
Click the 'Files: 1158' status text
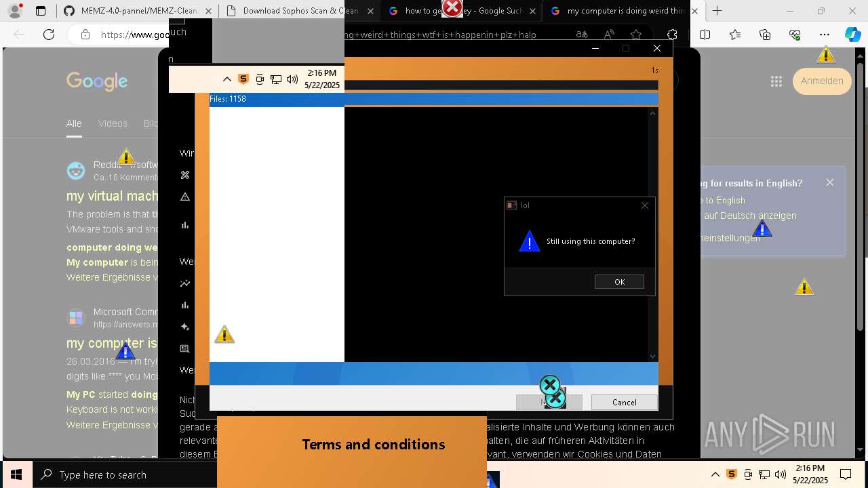click(228, 99)
